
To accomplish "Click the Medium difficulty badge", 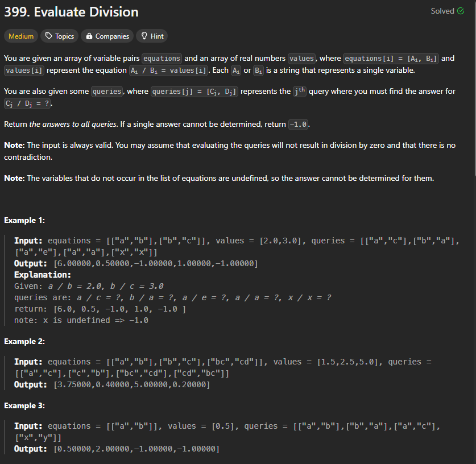I will 21,36.
